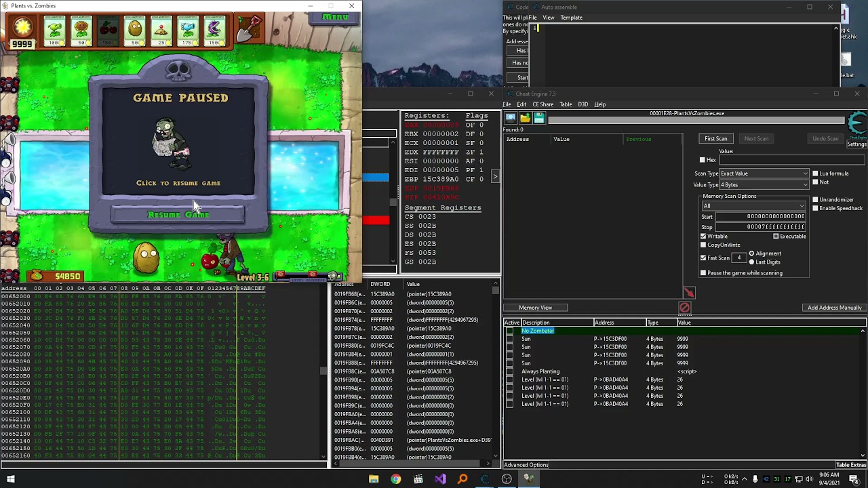Viewport: 868px width, 488px height.
Task: Enable Pause the game while scanning
Action: pyautogui.click(x=703, y=273)
